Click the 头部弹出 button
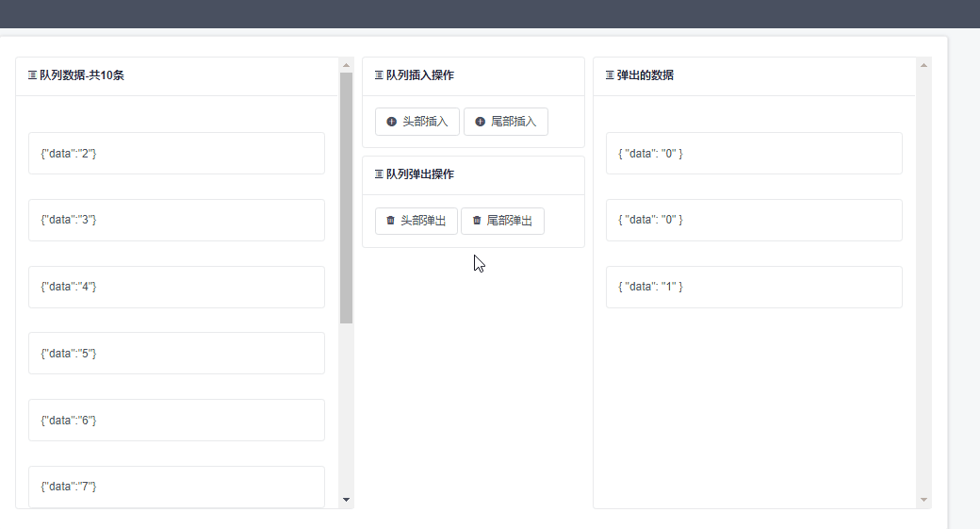The image size is (980, 529). click(x=416, y=221)
